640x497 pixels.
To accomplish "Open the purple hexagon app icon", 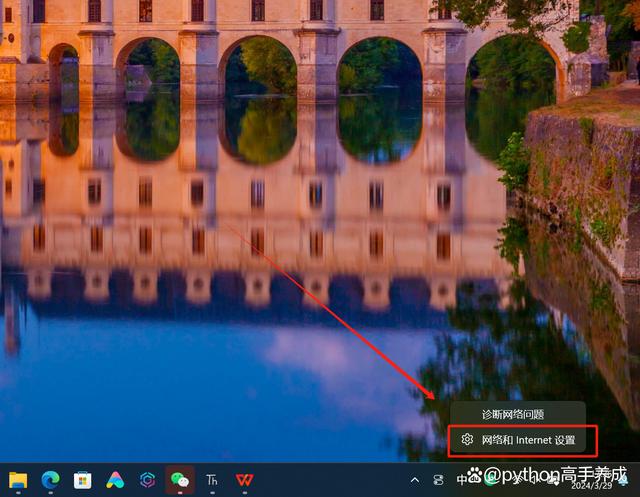I will click(x=147, y=480).
